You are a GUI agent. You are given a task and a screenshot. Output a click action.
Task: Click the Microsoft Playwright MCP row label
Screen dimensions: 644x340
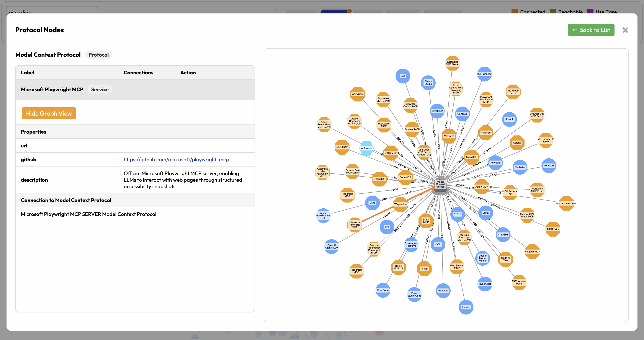click(x=52, y=90)
